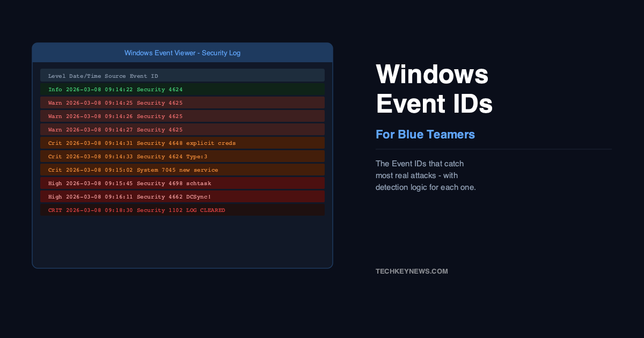This screenshot has width=644, height=338.
Task: Click the Windows Event Viewer - Security Log title
Action: point(182,53)
